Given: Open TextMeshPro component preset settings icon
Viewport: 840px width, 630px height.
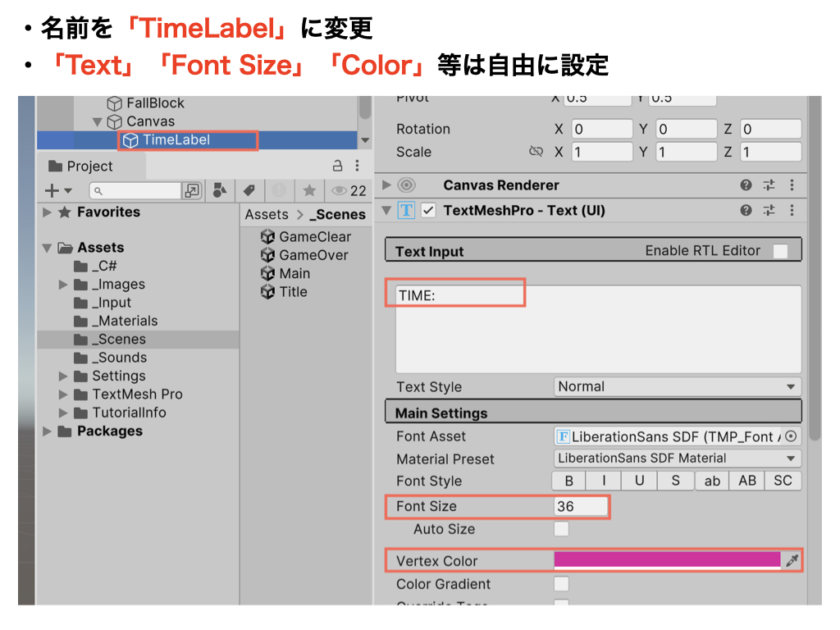Looking at the screenshot, I should coord(769,210).
